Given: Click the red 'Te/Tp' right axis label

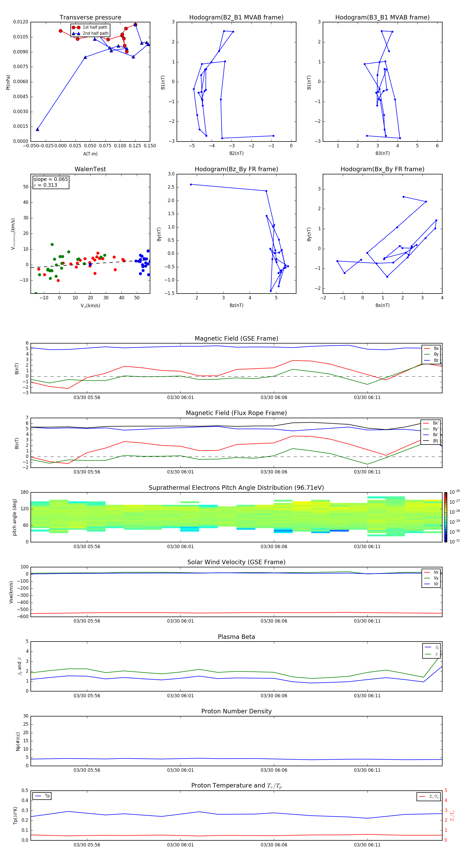Looking at the screenshot, I should [453, 816].
